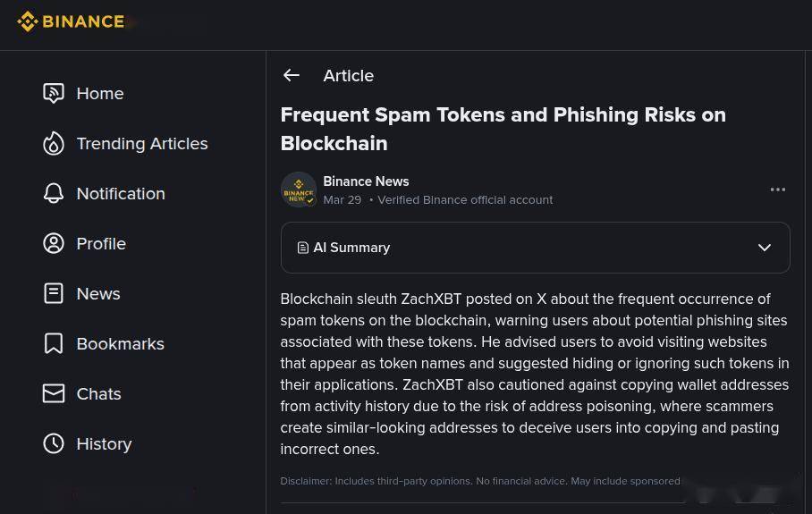The height and width of the screenshot is (514, 812).
Task: Open the three-dot article options menu
Action: tap(778, 190)
